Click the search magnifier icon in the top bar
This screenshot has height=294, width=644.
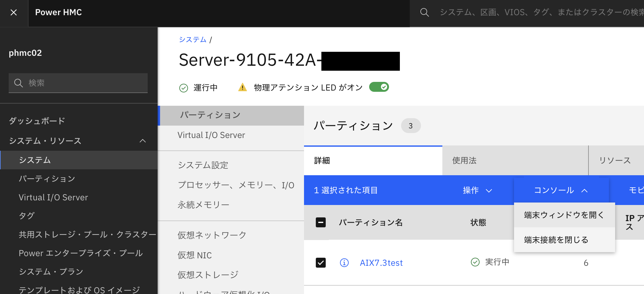[x=424, y=12]
